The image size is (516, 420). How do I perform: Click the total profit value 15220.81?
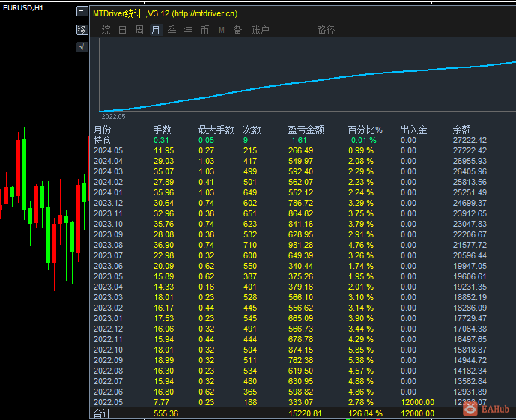tap(305, 413)
